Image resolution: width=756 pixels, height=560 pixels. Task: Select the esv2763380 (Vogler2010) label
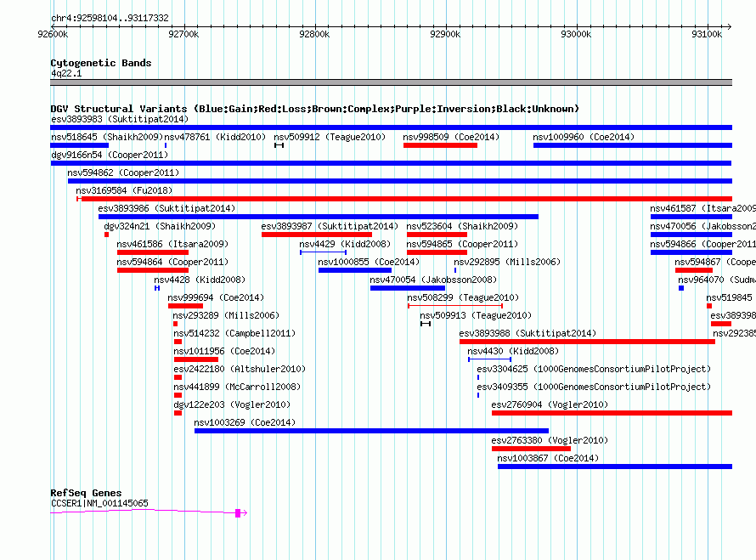[550, 440]
